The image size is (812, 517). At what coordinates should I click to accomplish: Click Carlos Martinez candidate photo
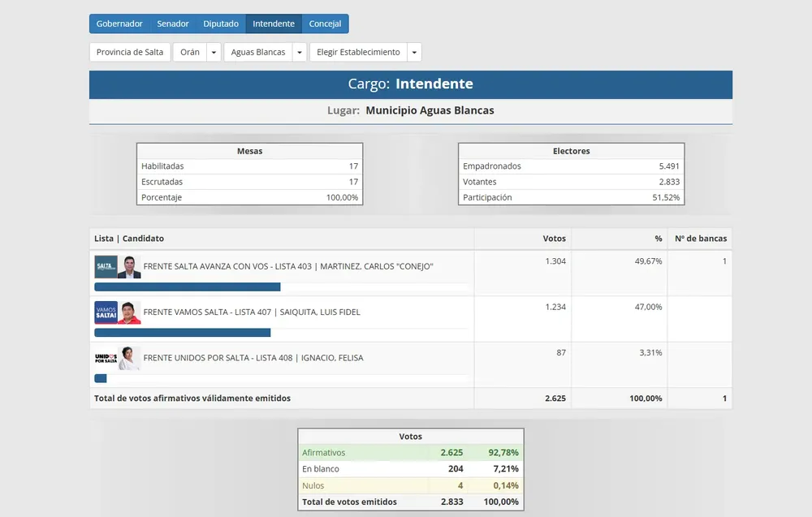[x=129, y=267]
